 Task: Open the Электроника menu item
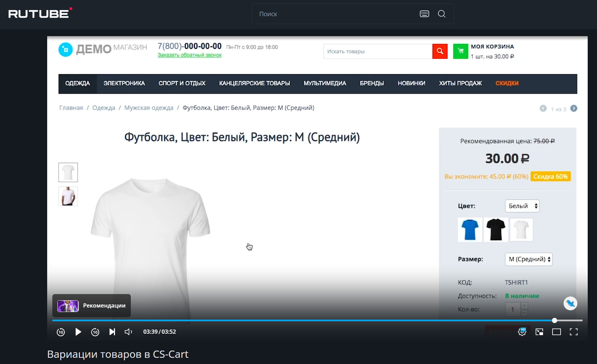(x=124, y=83)
